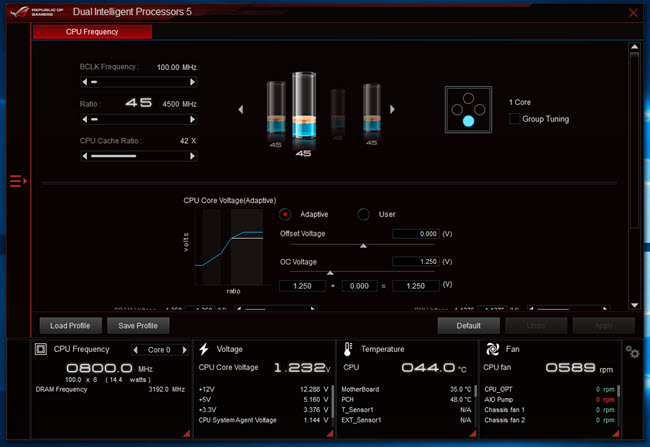
Task: Click the +12V voltage row
Action: (x=263, y=389)
